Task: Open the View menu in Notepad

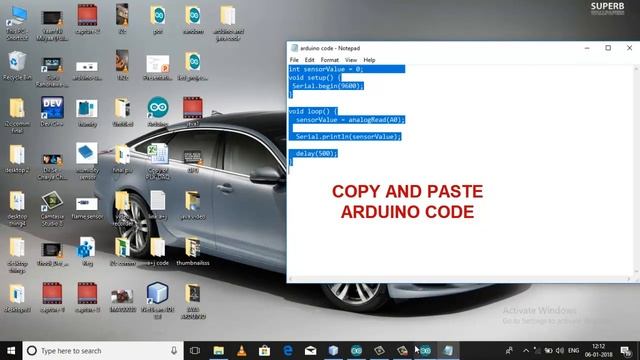Action: (351, 60)
